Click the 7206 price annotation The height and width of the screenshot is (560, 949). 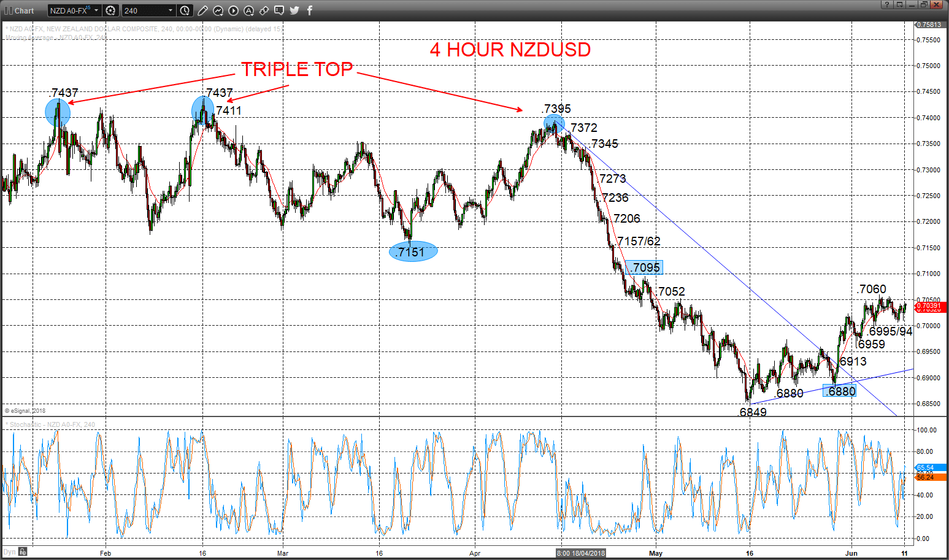(627, 218)
